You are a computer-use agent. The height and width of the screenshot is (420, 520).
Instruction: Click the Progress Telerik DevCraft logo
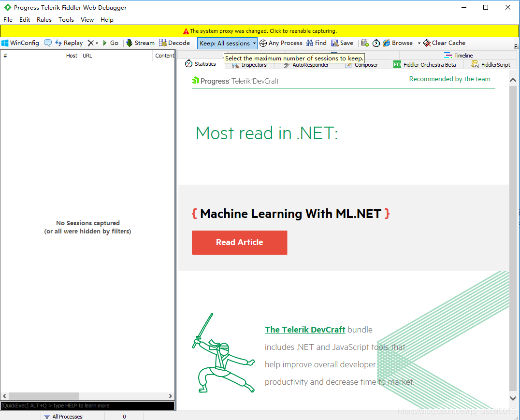tap(235, 81)
